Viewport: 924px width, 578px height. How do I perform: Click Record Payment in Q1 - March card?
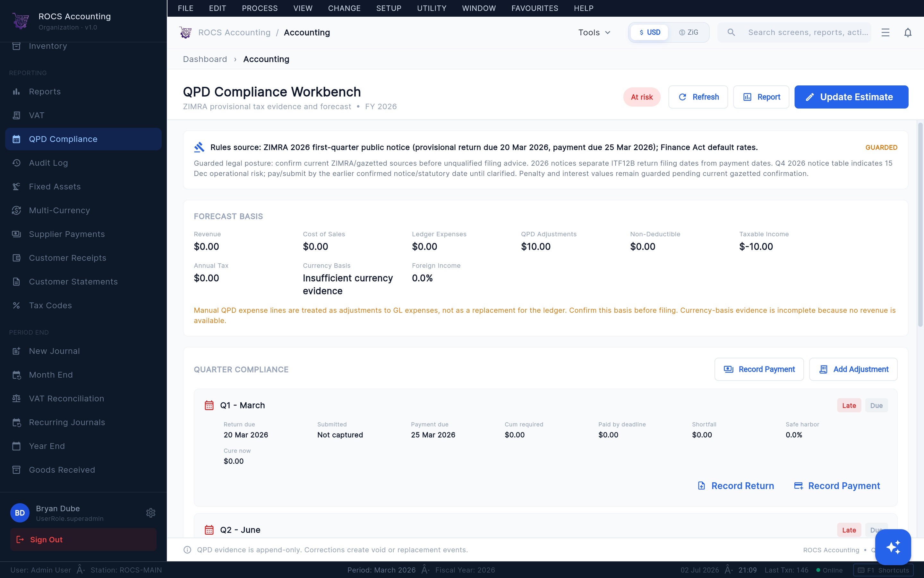(x=837, y=486)
